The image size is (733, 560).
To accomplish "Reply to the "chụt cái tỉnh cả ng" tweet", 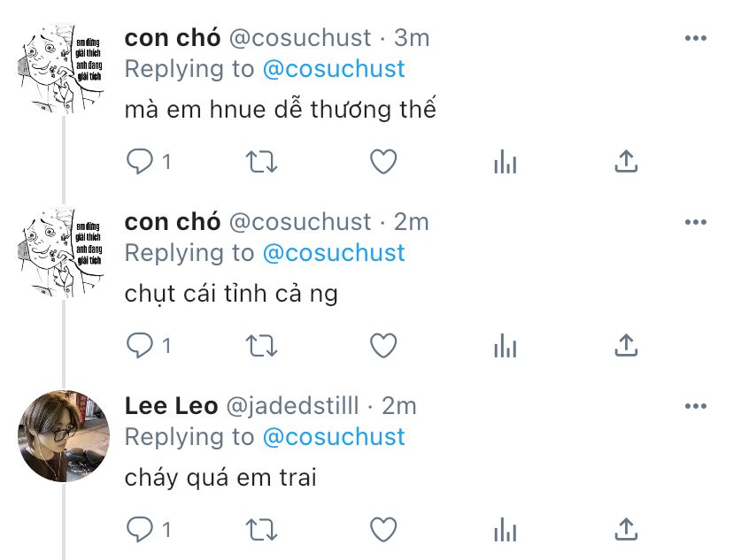I will pyautogui.click(x=140, y=346).
